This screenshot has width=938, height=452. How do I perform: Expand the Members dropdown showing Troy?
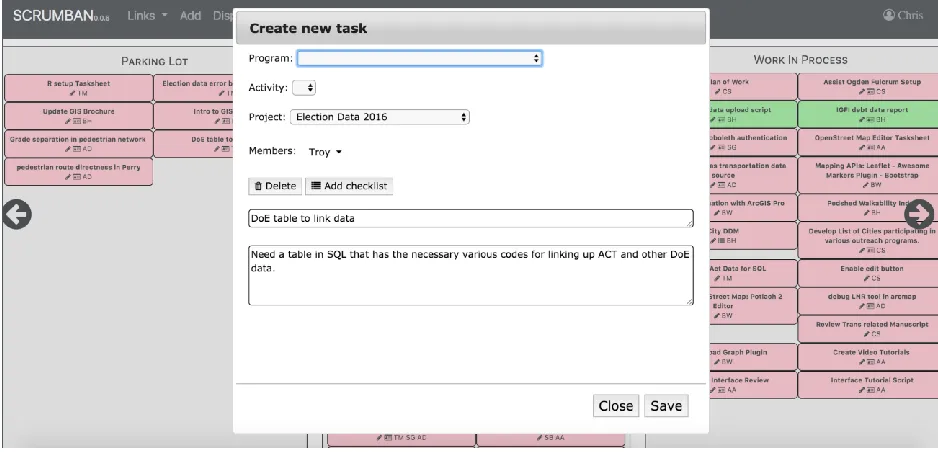click(325, 152)
